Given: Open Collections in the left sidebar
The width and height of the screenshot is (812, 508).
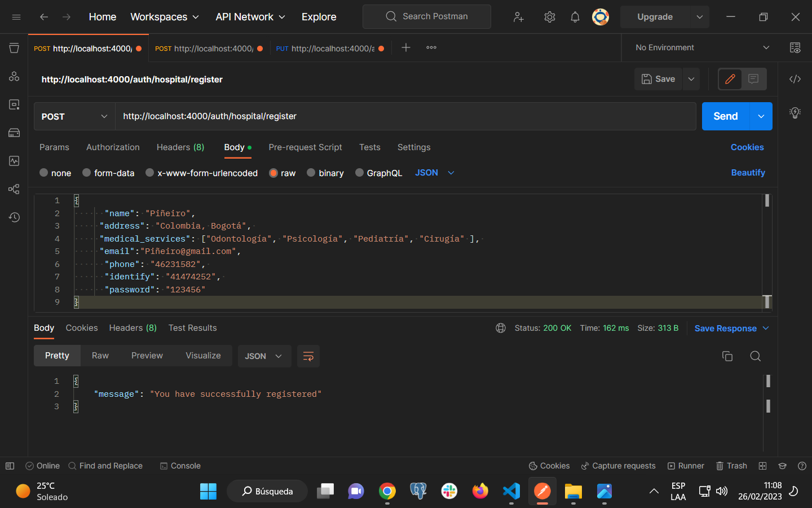Looking at the screenshot, I should [x=14, y=48].
